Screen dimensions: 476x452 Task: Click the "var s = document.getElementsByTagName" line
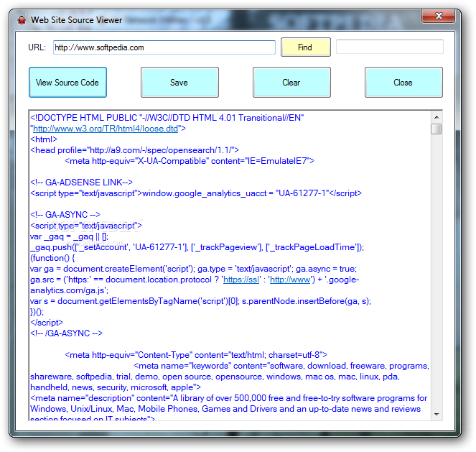point(200,301)
